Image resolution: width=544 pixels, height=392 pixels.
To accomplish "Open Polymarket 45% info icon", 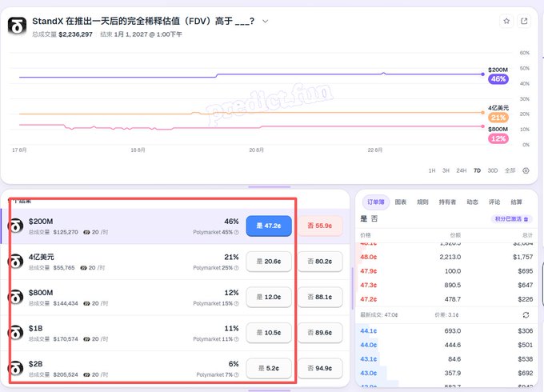I will coord(236,232).
